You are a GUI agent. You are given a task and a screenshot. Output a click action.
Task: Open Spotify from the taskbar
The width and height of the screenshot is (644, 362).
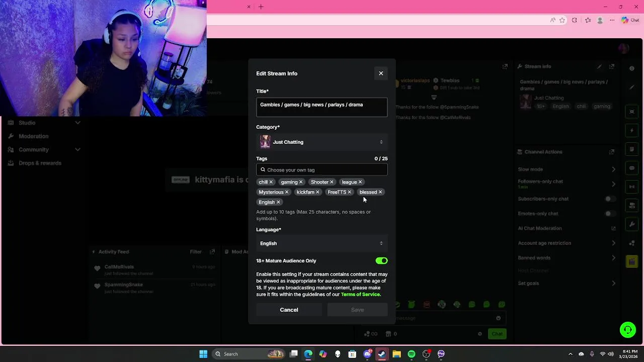pyautogui.click(x=411, y=354)
